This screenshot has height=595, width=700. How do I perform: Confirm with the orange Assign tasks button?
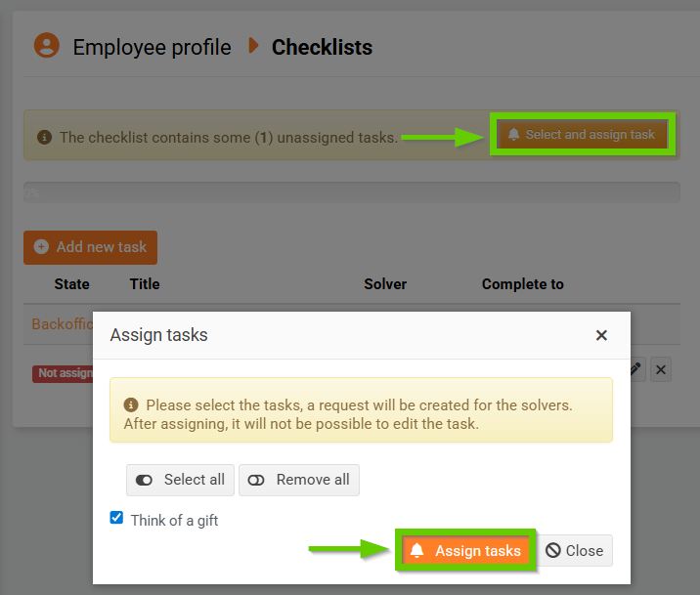click(465, 551)
